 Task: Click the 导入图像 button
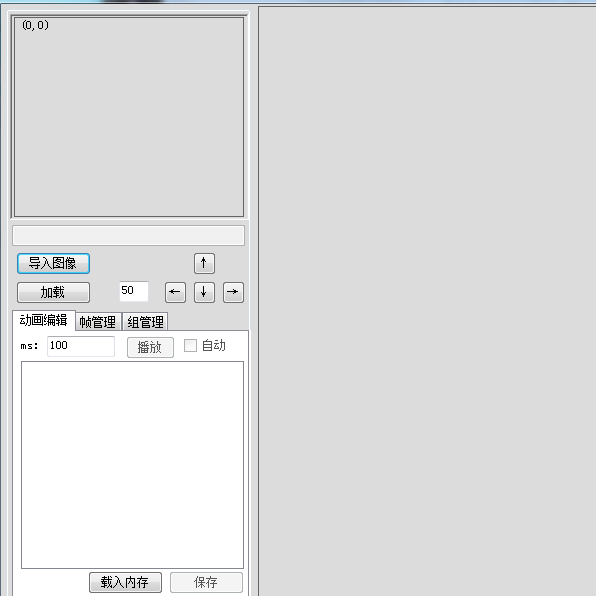pos(53,263)
